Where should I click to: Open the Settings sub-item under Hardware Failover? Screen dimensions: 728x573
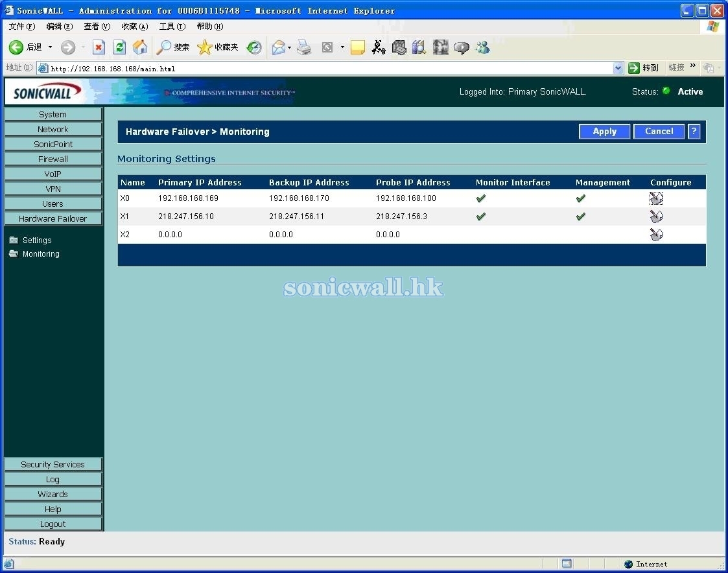point(37,240)
